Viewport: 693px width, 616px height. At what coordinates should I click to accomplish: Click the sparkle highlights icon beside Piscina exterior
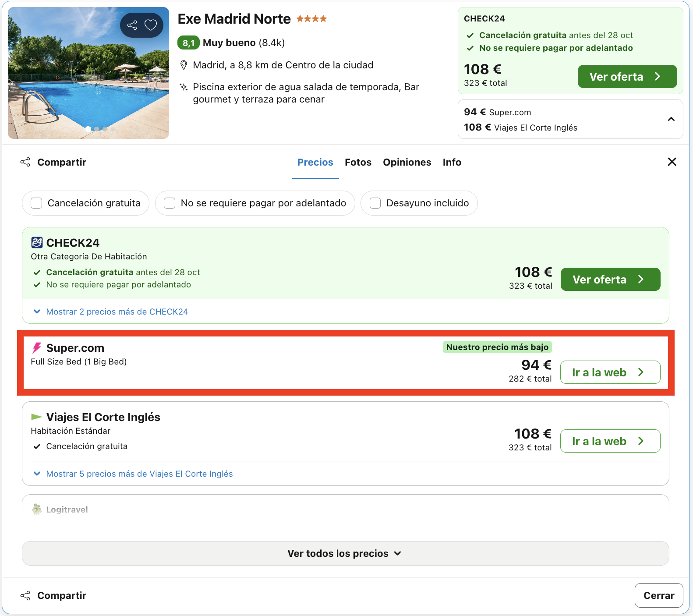click(184, 87)
